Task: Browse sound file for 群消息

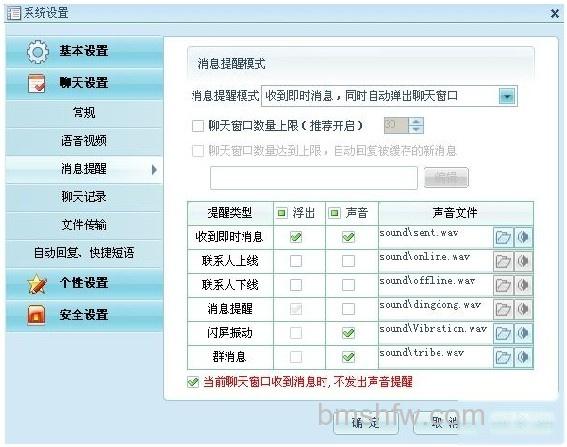Action: [503, 357]
